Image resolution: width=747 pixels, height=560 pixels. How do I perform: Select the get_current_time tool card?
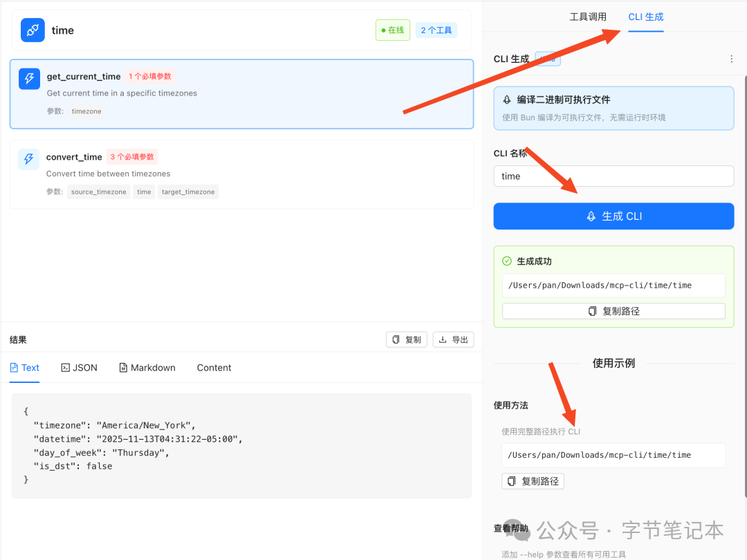tap(241, 94)
